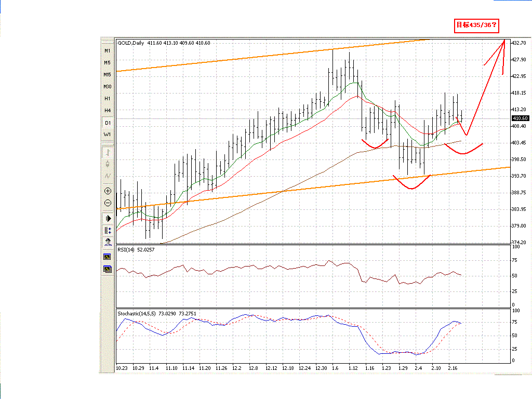Select the line chart type icon
The width and height of the screenshot is (532, 399).
(x=108, y=176)
